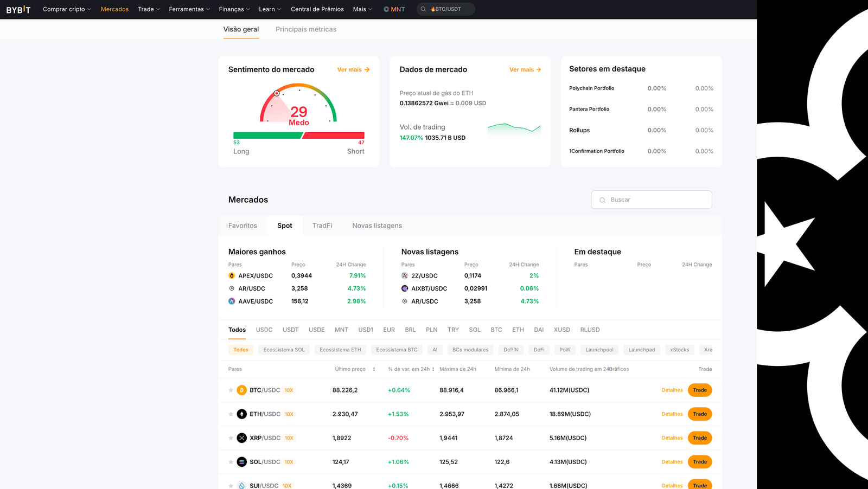
Task: Switch to Principais métricas tab
Action: click(305, 29)
